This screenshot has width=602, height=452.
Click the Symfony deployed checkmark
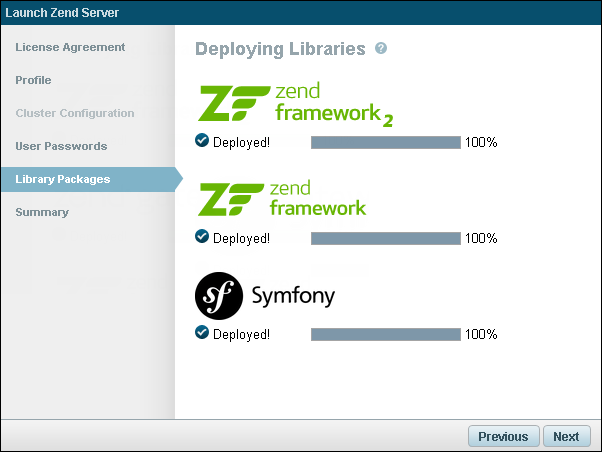[x=202, y=333]
